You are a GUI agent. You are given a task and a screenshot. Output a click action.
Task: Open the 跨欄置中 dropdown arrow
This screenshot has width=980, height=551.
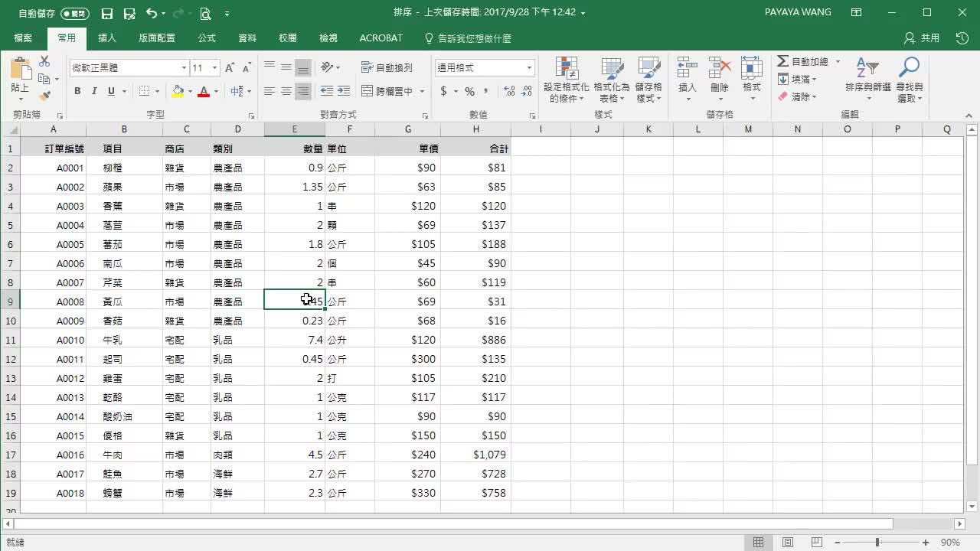click(422, 91)
